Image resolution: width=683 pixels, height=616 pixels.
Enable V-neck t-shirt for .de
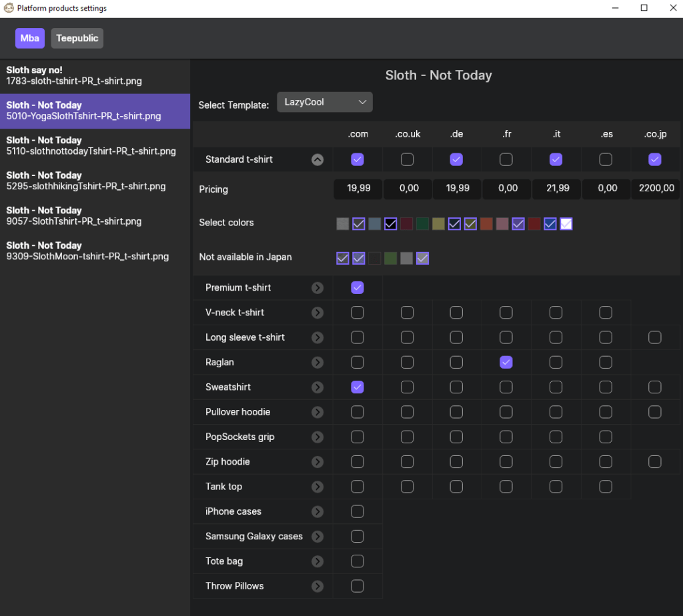(456, 312)
